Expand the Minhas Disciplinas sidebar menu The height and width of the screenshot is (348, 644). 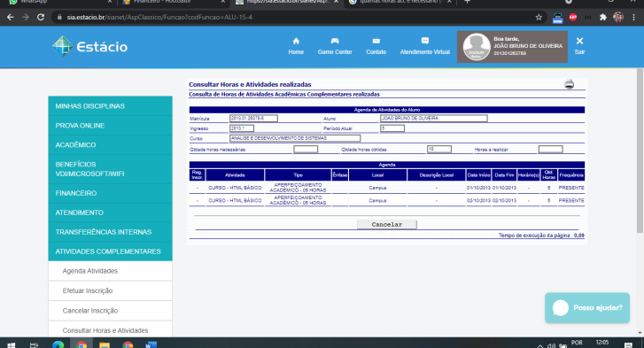tap(110, 106)
